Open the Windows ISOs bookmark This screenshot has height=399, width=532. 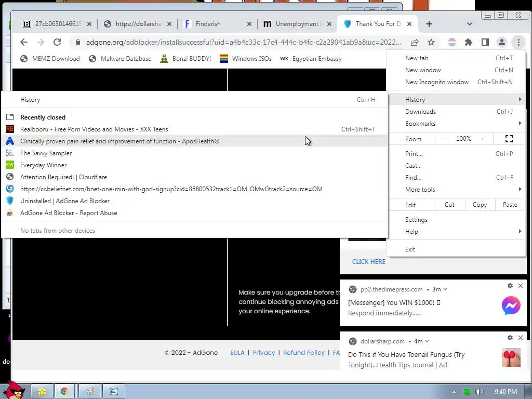(x=246, y=59)
